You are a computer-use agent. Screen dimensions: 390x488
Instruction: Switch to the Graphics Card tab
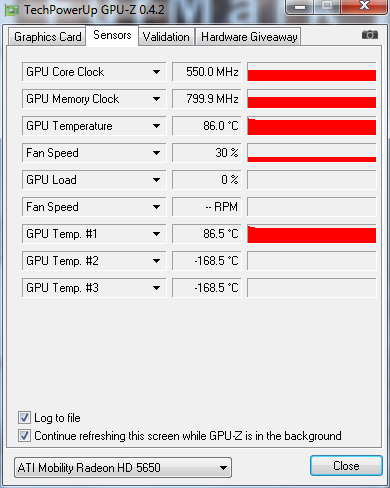coord(47,37)
